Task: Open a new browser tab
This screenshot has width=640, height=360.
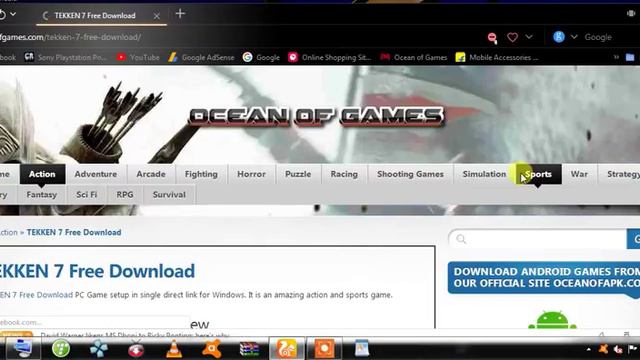Action: pos(180,14)
